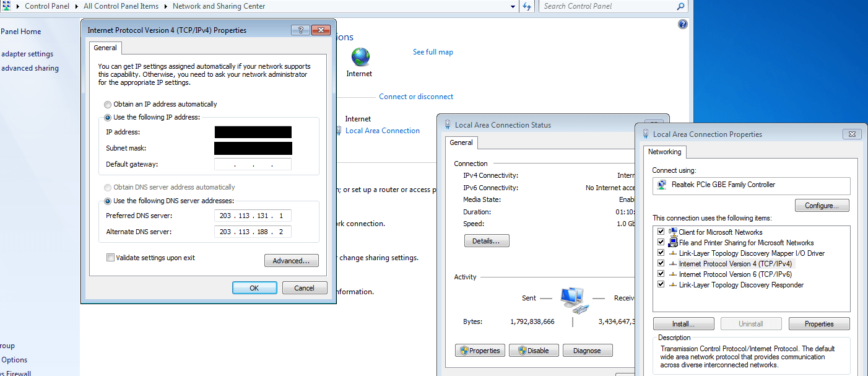Open the Connect or disconnect link

coord(416,97)
